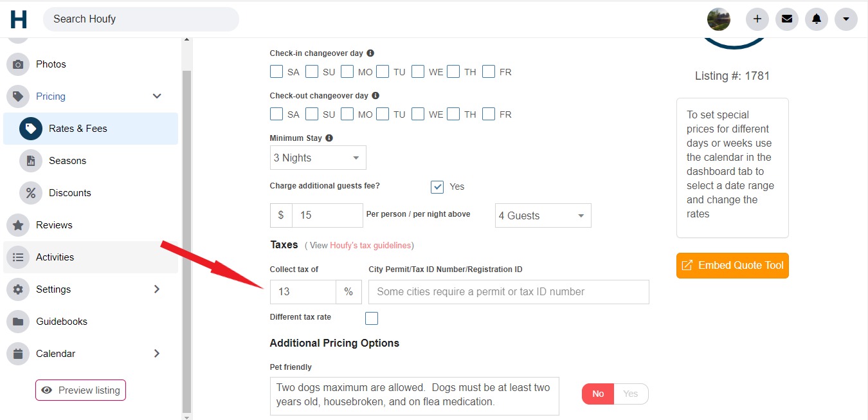
Task: Open Houfy's tax guidelines link
Action: [370, 245]
